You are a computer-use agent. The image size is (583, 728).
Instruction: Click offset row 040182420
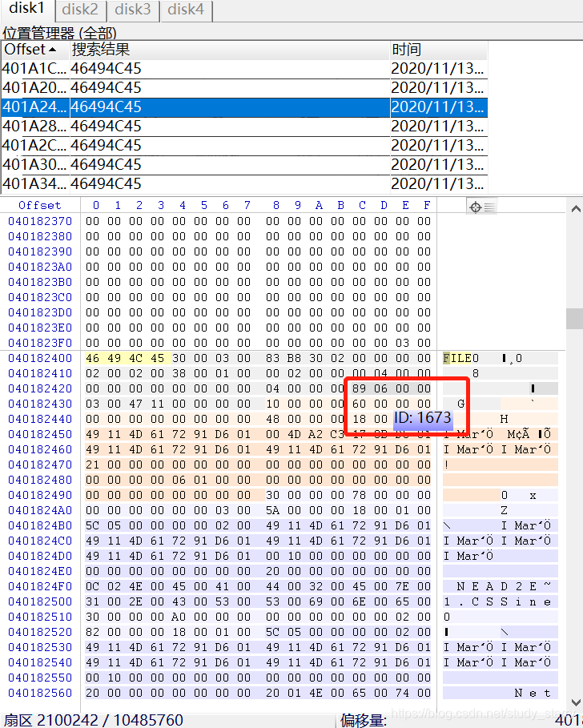(x=40, y=388)
